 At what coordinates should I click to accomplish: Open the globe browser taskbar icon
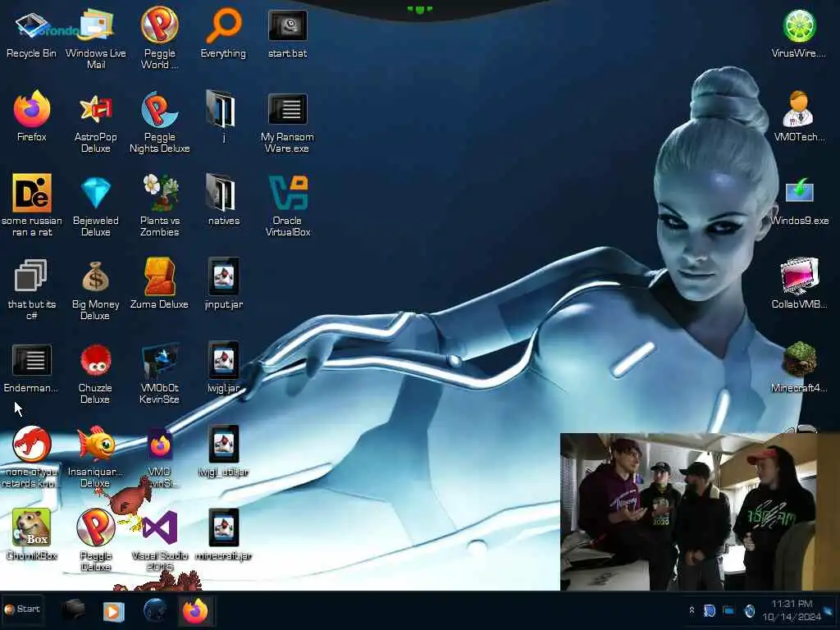click(x=155, y=610)
